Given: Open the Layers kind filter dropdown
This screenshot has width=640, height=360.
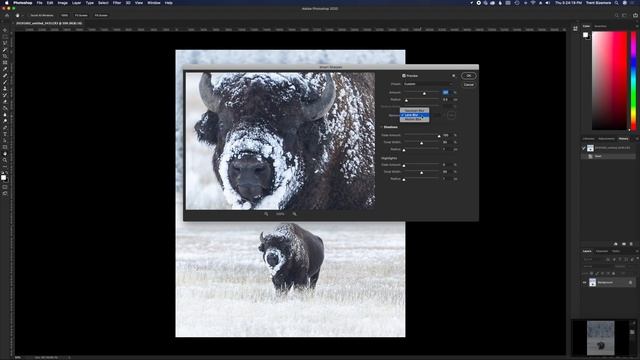Looking at the screenshot, I should pos(593,259).
